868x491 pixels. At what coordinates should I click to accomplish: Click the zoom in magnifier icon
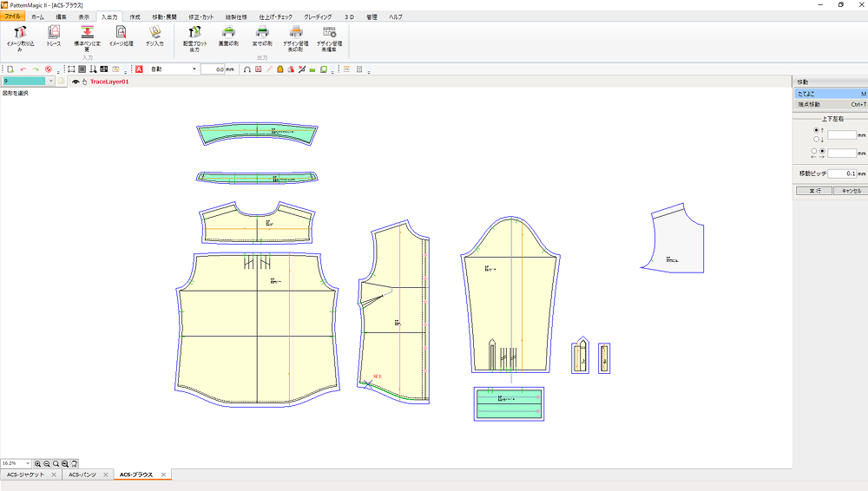point(38,464)
